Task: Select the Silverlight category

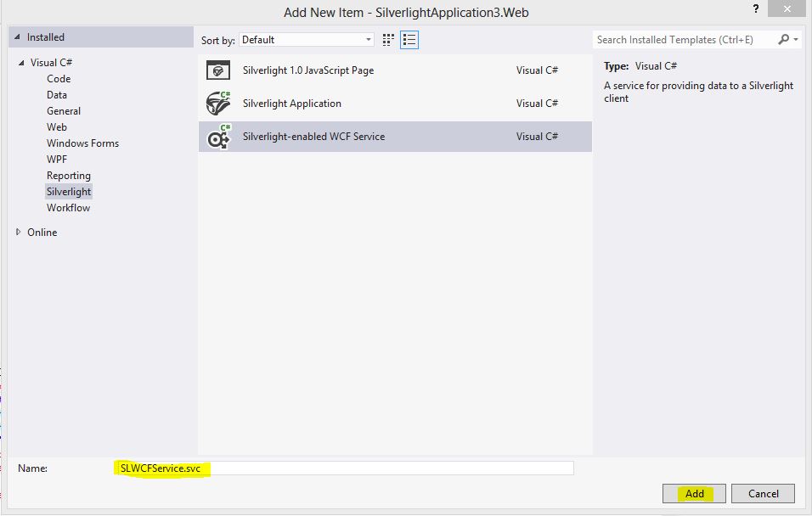Action: tap(68, 192)
